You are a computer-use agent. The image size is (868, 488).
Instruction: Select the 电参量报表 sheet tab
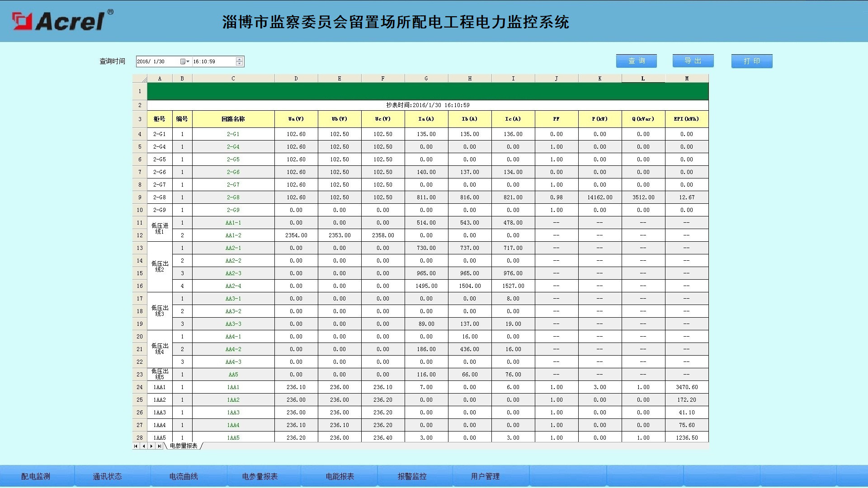(x=184, y=446)
